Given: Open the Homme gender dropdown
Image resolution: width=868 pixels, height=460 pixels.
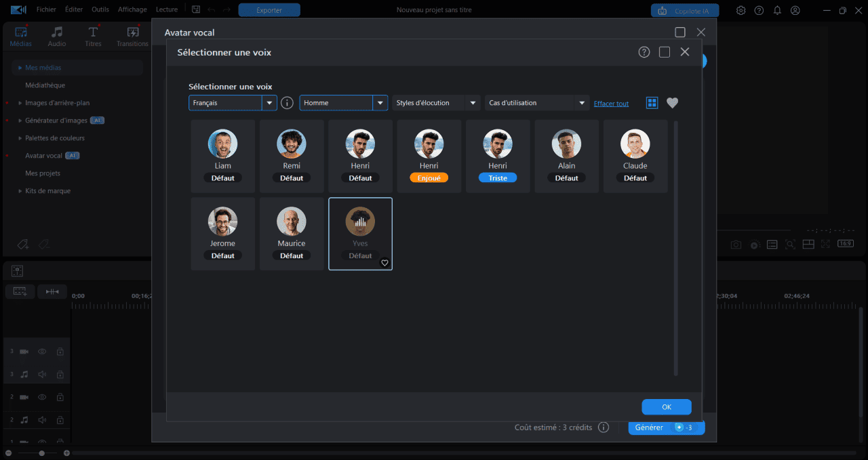Looking at the screenshot, I should 344,103.
